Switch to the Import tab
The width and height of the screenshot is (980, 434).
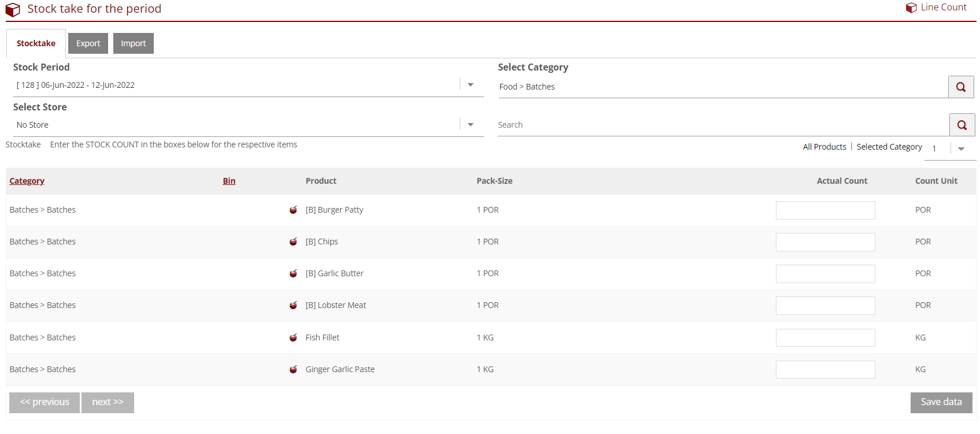tap(133, 43)
